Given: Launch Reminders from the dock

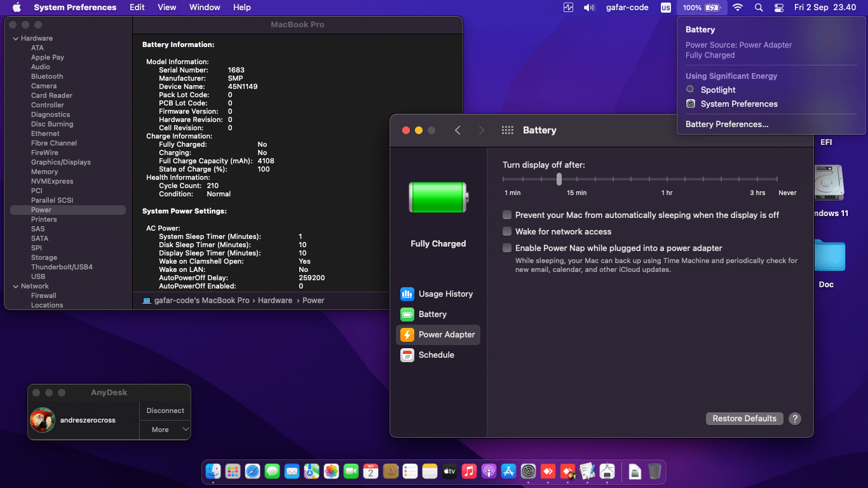Looking at the screenshot, I should click(x=410, y=471).
